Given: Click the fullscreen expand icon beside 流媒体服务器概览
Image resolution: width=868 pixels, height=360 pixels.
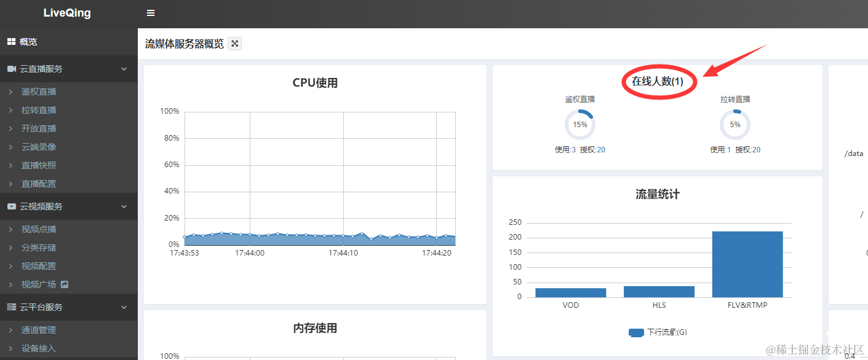Looking at the screenshot, I should point(234,44).
